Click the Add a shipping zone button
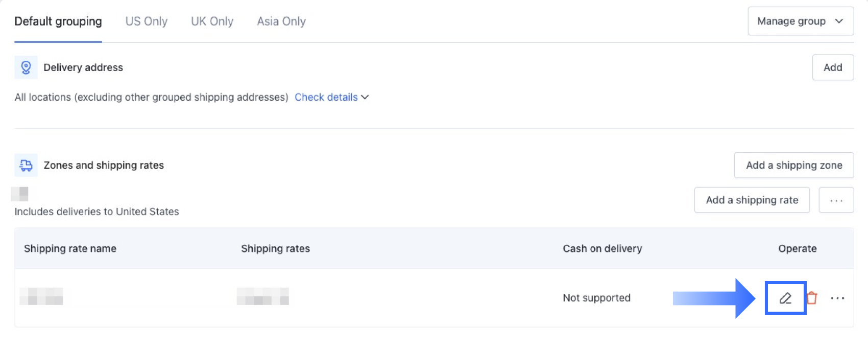Image resolution: width=868 pixels, height=350 pixels. [793, 166]
